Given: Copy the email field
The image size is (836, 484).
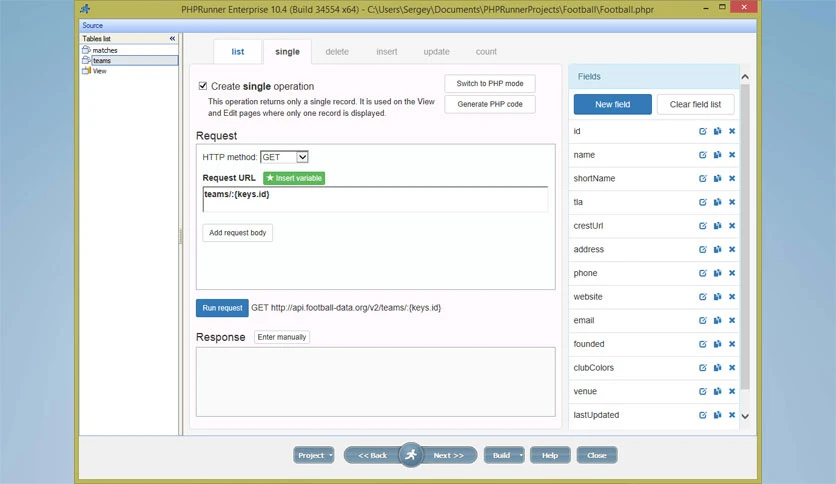Looking at the screenshot, I should [x=718, y=320].
